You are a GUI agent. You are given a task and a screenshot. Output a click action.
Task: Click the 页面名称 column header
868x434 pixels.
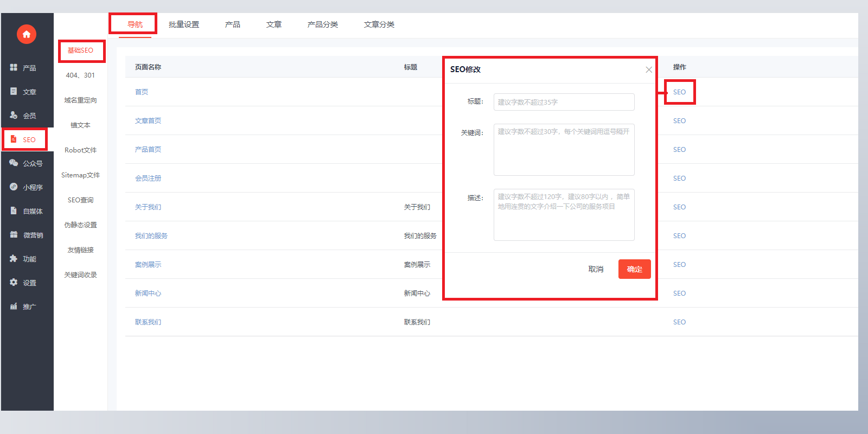148,67
